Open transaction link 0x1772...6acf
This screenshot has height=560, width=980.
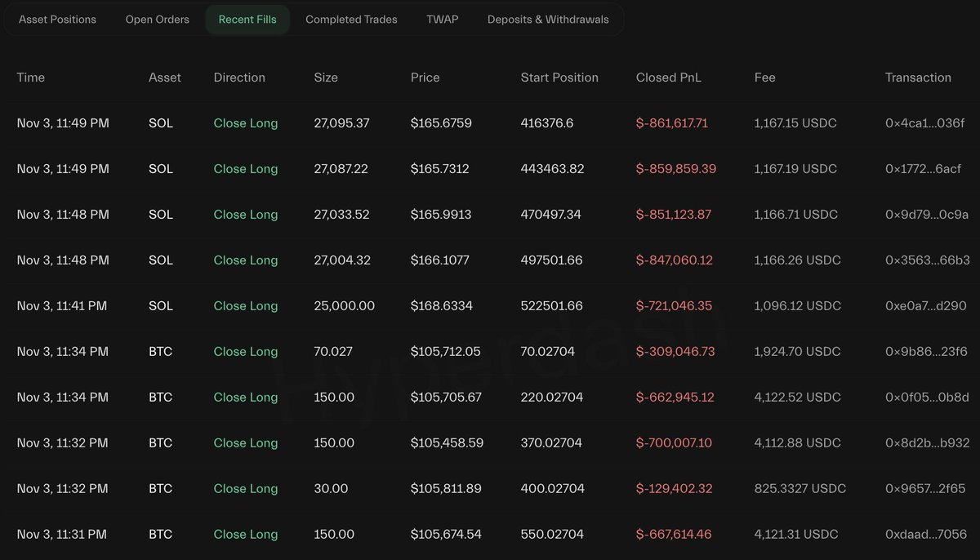[923, 169]
